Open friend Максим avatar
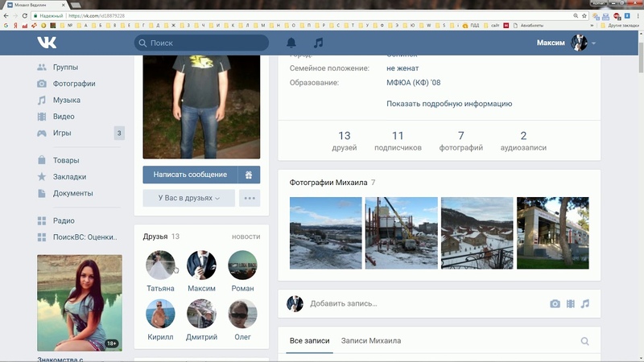 pyautogui.click(x=201, y=265)
